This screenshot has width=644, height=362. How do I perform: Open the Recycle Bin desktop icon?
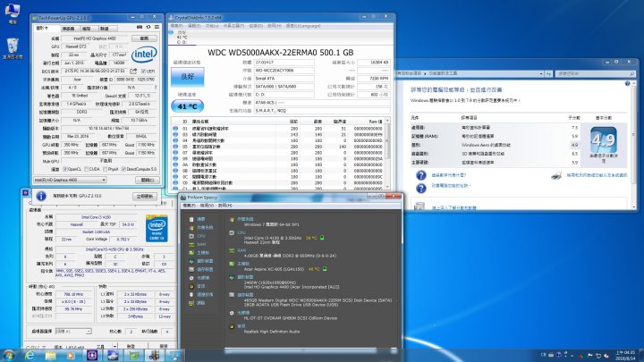[13, 48]
